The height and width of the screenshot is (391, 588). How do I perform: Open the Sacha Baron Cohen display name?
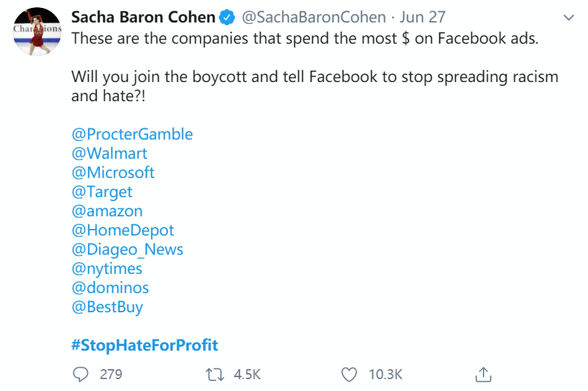tap(144, 17)
